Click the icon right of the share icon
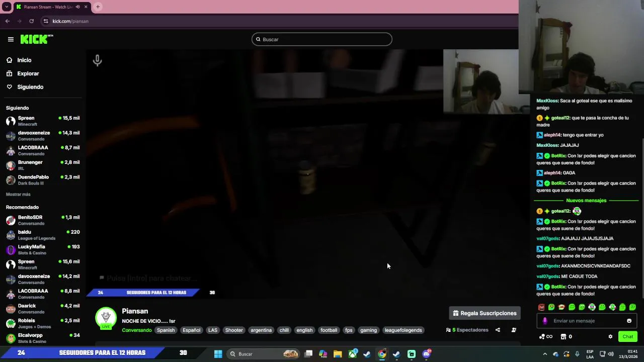 coord(514,330)
